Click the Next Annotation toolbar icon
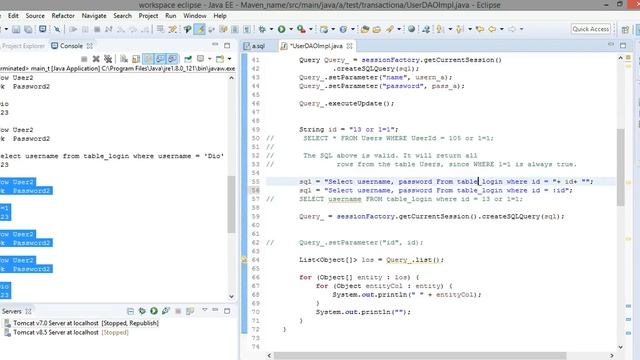The width and height of the screenshot is (640, 360). [440, 29]
